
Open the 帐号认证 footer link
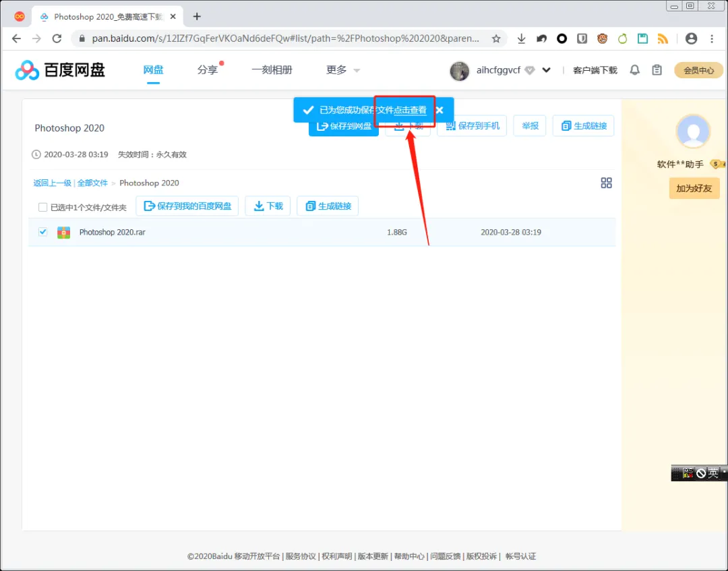[520, 556]
